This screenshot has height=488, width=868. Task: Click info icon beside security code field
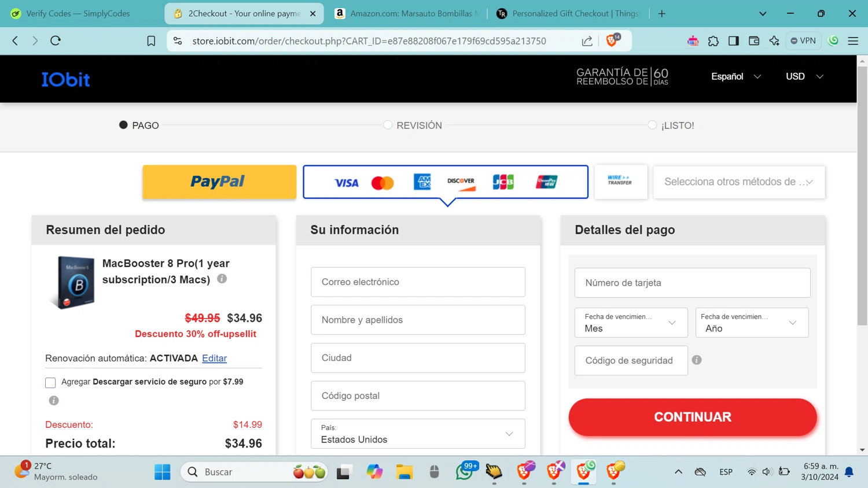tap(697, 360)
